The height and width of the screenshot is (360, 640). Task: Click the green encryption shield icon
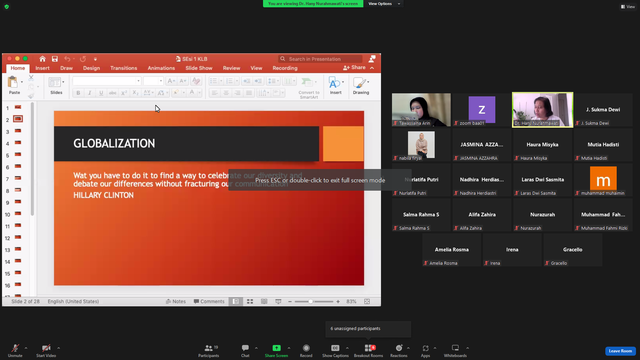point(7,7)
